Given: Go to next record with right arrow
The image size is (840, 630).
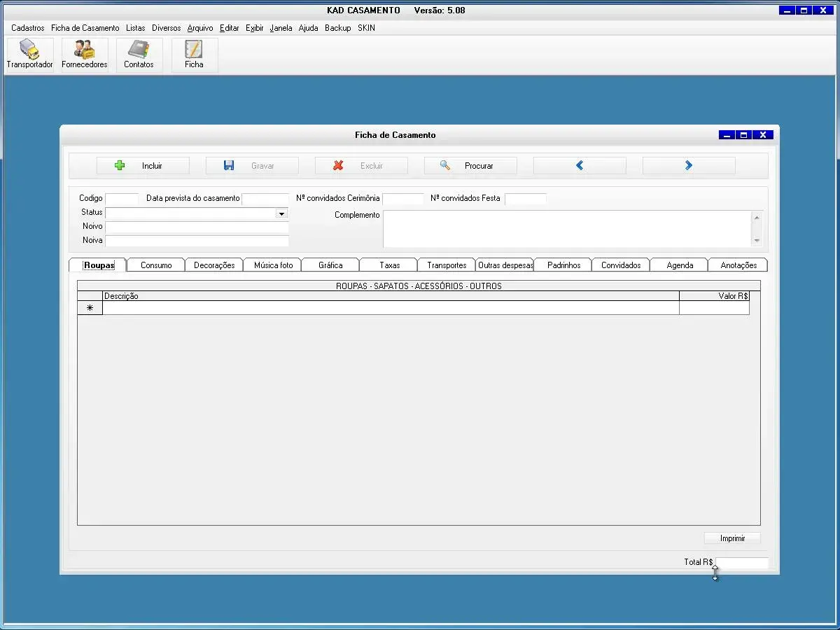Looking at the screenshot, I should pyautogui.click(x=689, y=166).
